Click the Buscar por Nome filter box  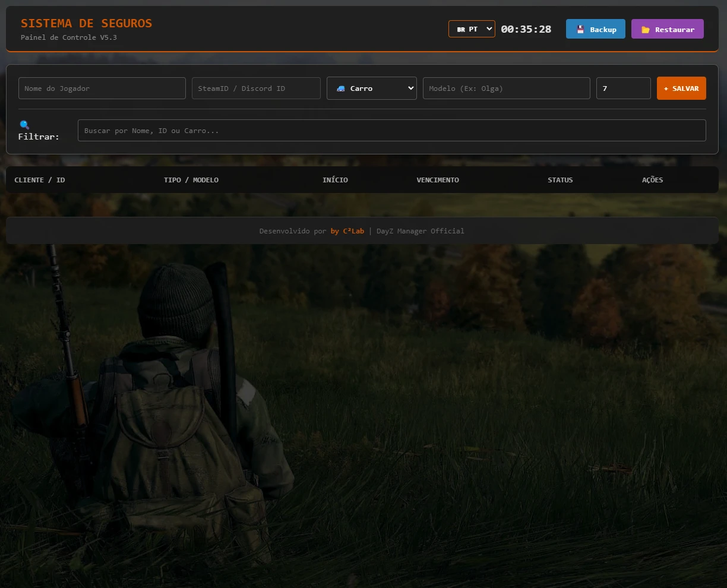[391, 130]
